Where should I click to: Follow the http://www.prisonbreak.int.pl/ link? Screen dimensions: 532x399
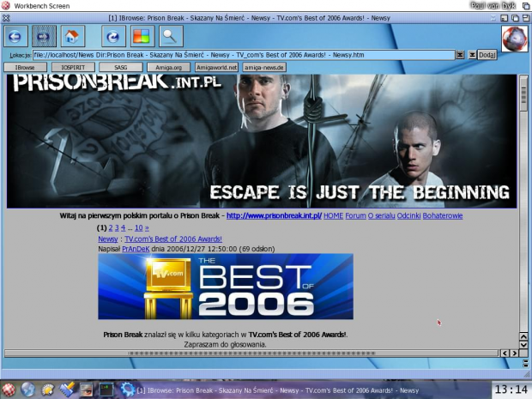pyautogui.click(x=274, y=215)
